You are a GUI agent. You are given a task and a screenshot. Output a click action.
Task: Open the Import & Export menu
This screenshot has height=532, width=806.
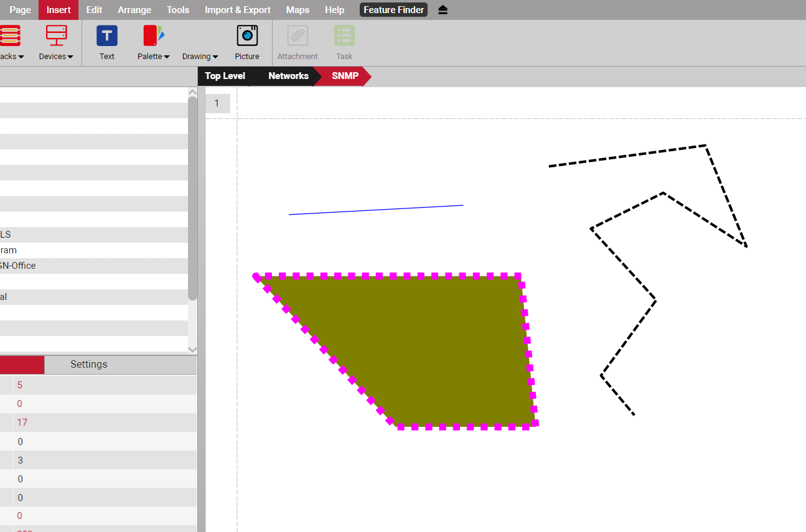237,10
